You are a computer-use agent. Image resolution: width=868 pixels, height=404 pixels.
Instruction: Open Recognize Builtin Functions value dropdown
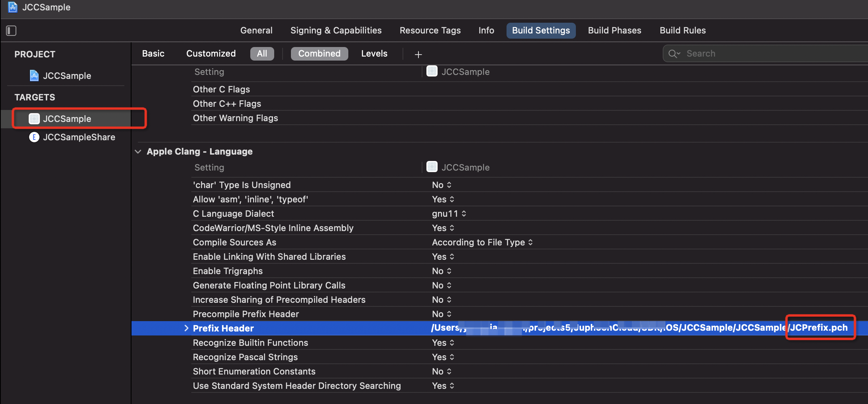click(443, 343)
